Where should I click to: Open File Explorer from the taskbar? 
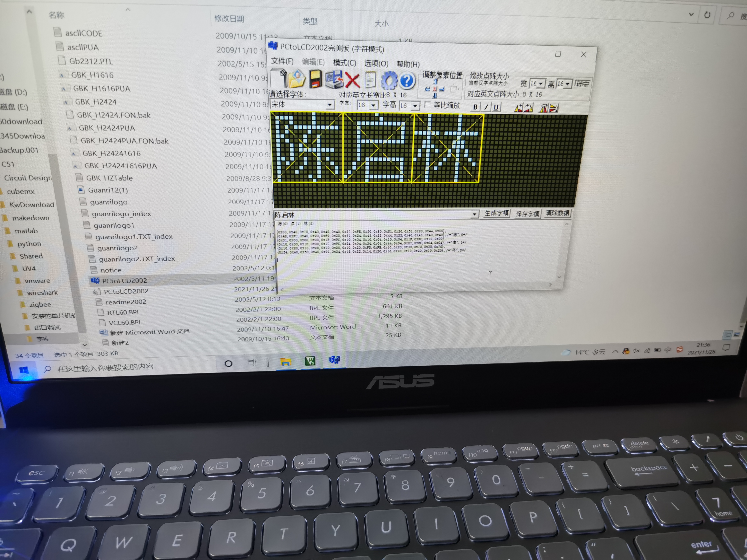click(286, 362)
